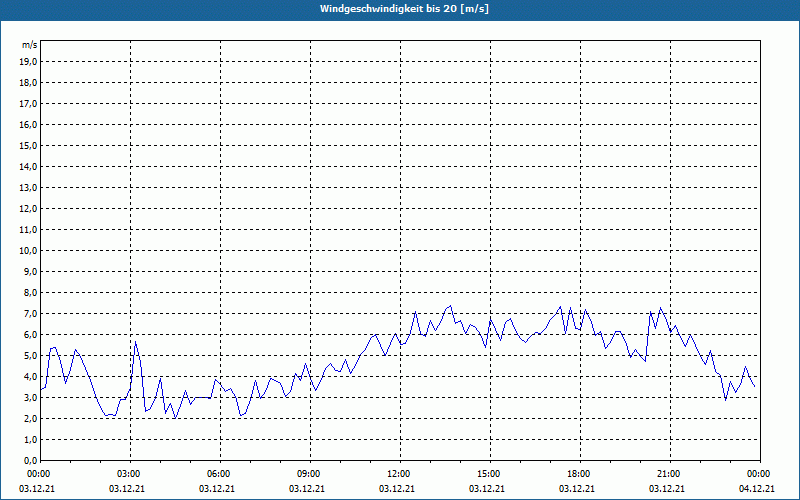The width and height of the screenshot is (800, 500).
Task: Click the wind speed peak just after 03:00
Action: point(135,341)
